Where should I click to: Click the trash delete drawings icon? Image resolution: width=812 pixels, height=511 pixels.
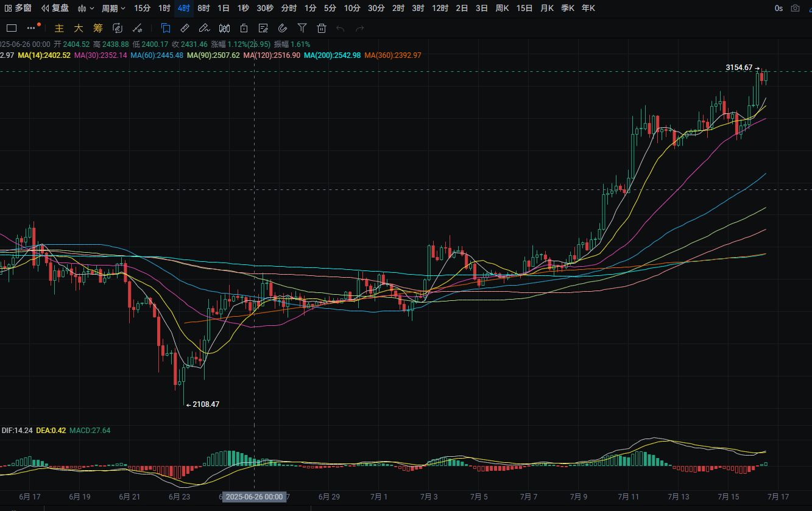(x=322, y=28)
